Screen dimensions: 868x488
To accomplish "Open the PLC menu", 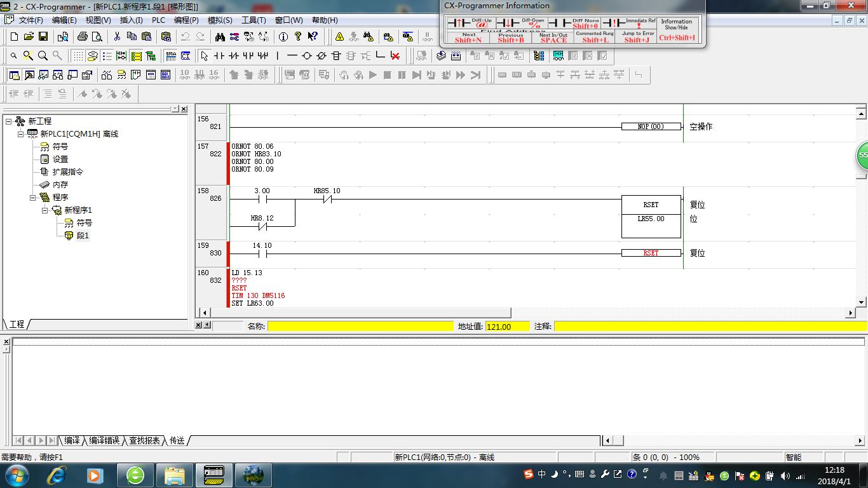I will coord(158,20).
